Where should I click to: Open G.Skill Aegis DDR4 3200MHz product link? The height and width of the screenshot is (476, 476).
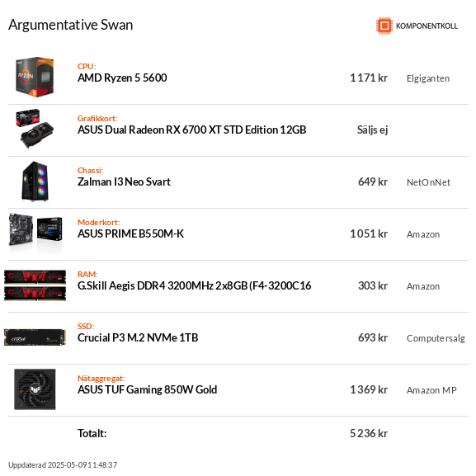coord(195,285)
